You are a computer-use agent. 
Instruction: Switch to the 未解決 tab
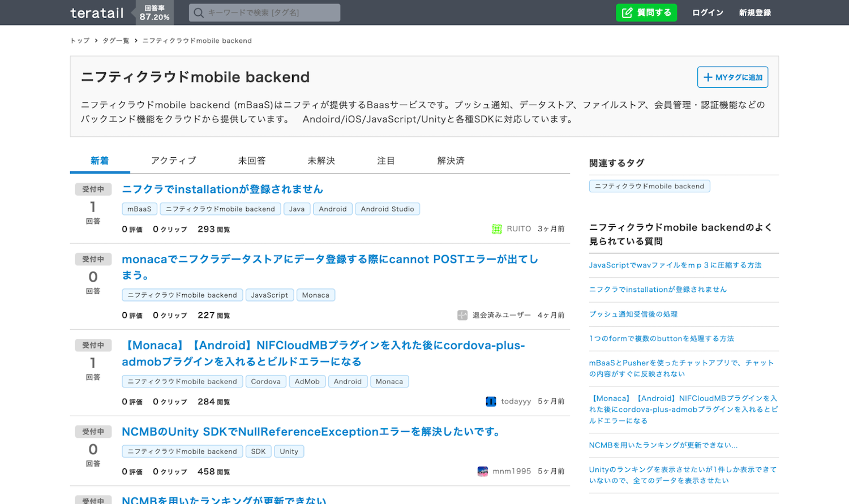[321, 161]
